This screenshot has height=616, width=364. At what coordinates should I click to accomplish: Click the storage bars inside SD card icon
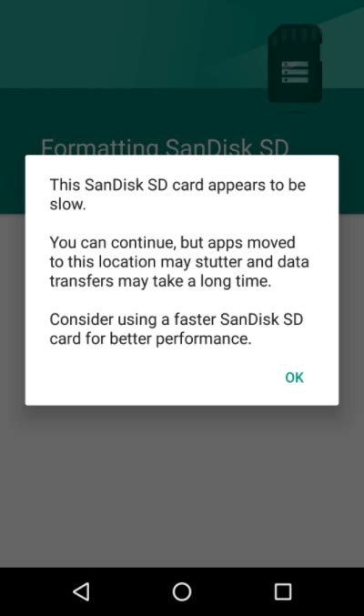point(295,72)
